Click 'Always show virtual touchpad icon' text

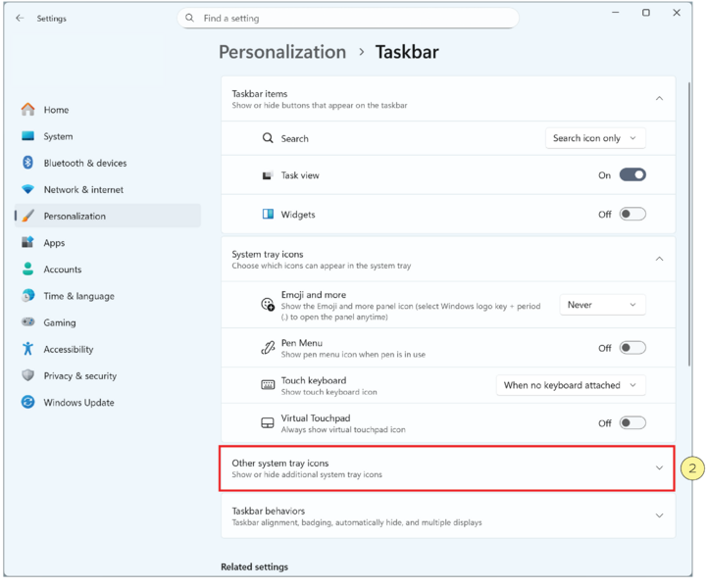(x=343, y=429)
